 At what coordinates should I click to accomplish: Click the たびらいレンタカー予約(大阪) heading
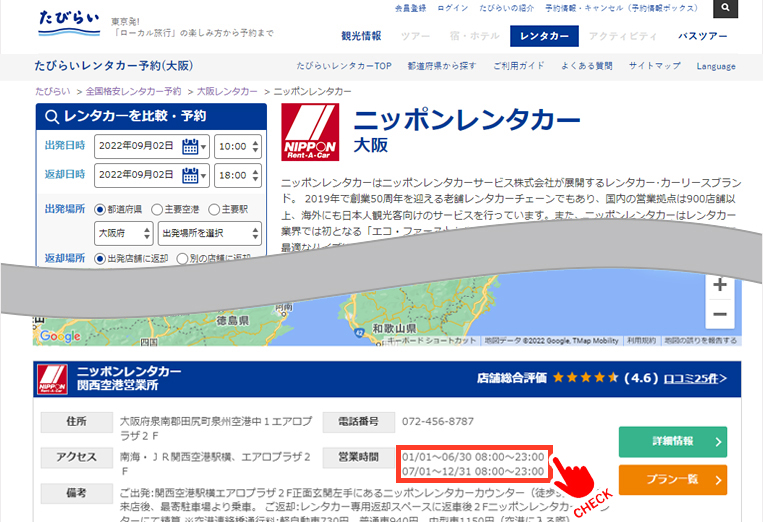[x=114, y=66]
